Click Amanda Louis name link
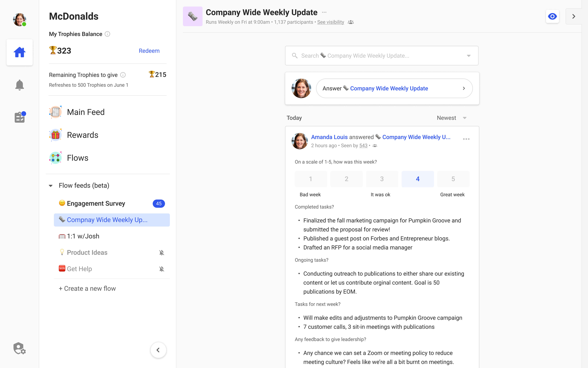Image resolution: width=588 pixels, height=368 pixels. 329,137
